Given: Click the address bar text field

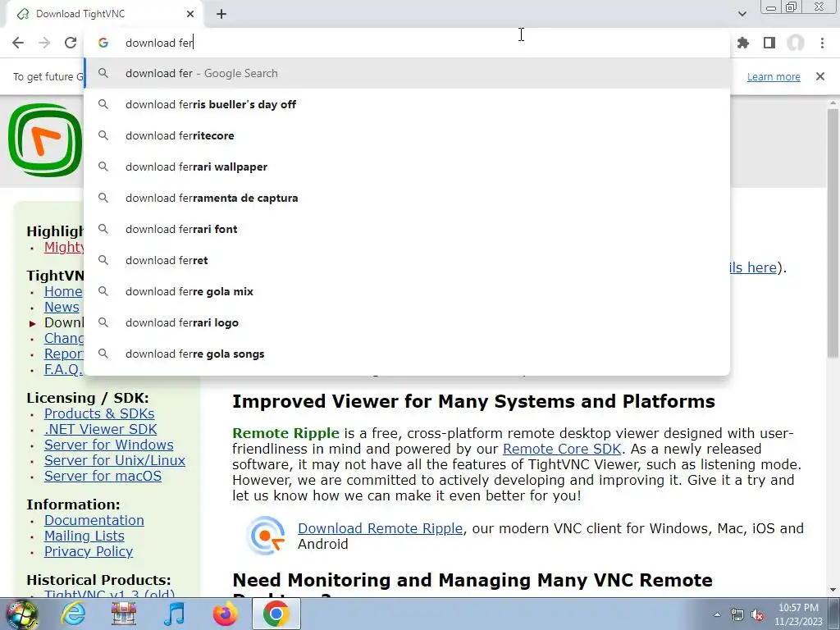Looking at the screenshot, I should click(407, 43).
